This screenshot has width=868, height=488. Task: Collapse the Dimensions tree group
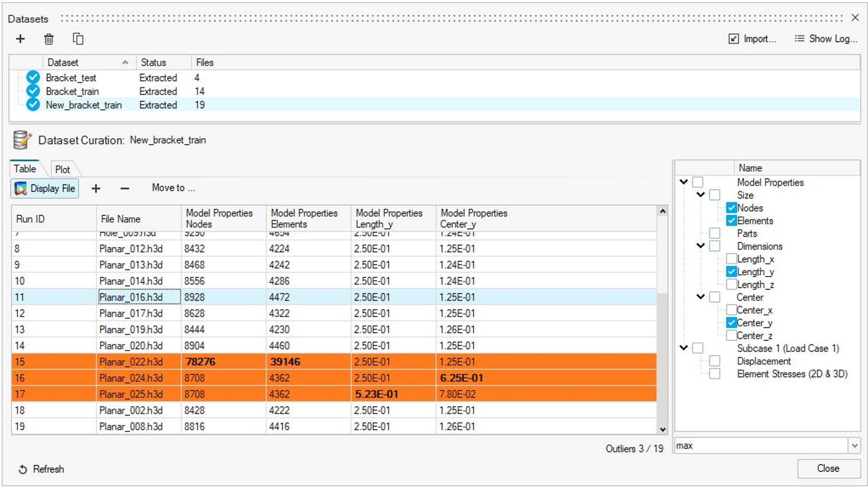(701, 246)
